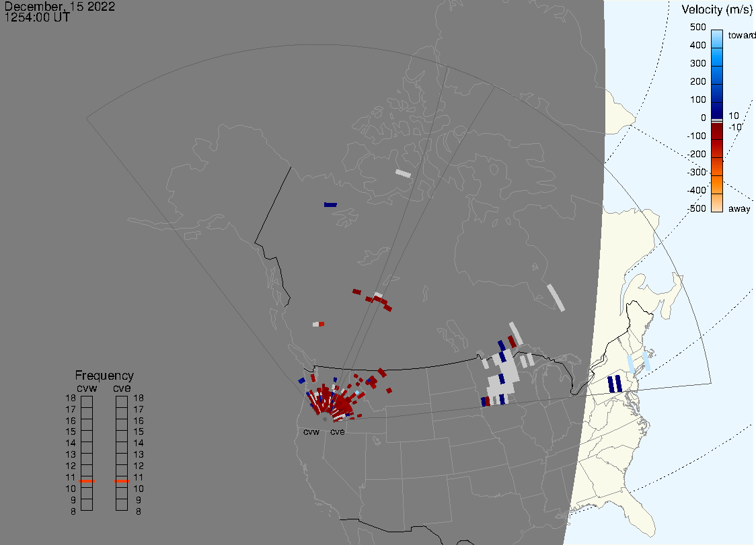Click the grey-and-red echo pair in western Canada
This screenshot has width=756, height=545.
[319, 325]
